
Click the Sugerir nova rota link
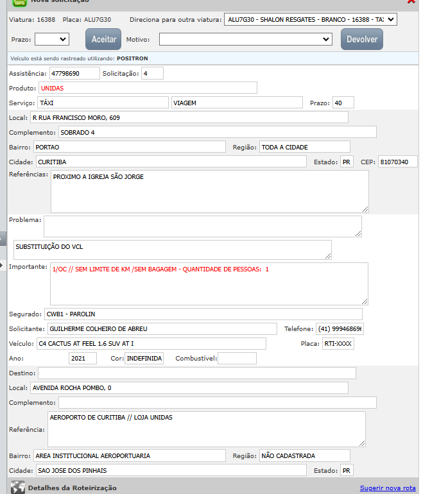click(388, 488)
